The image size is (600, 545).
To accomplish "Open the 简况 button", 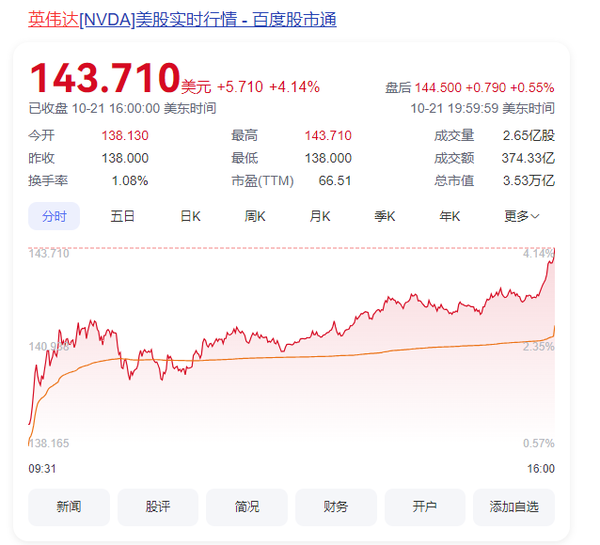I will [247, 507].
